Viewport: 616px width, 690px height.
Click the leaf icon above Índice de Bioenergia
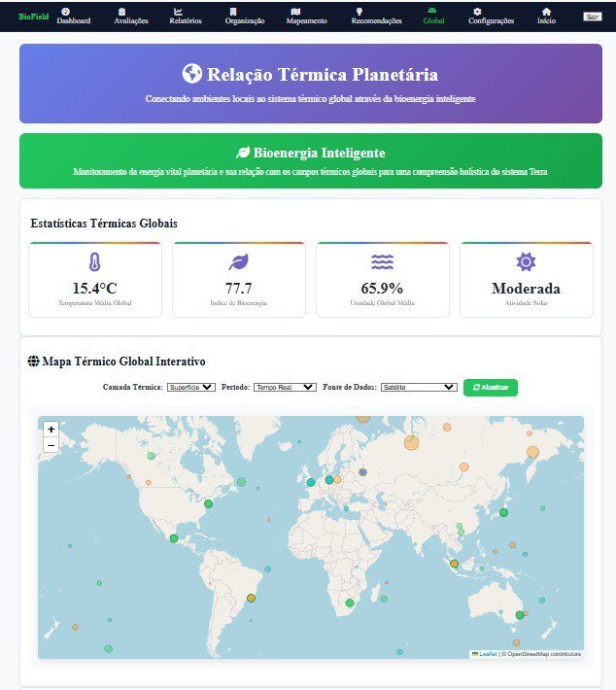point(238,261)
